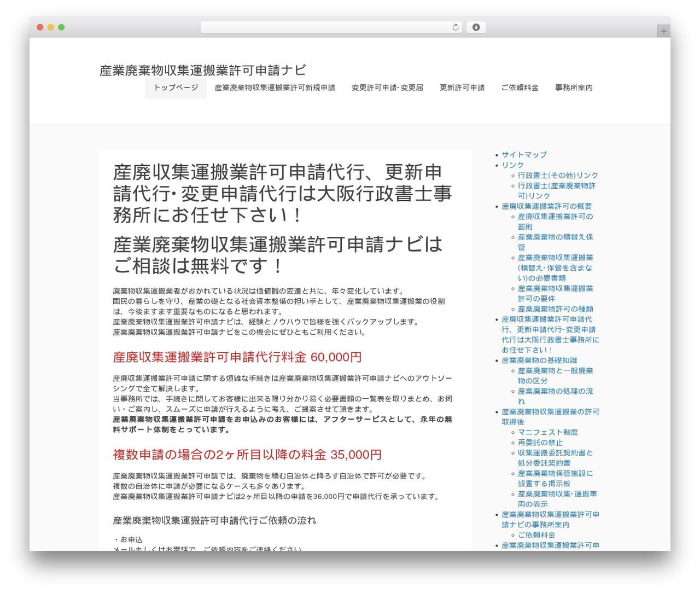Go to 産業廃棄物収集運搬業許可新規申請 menu item
700x593 pixels.
275,88
